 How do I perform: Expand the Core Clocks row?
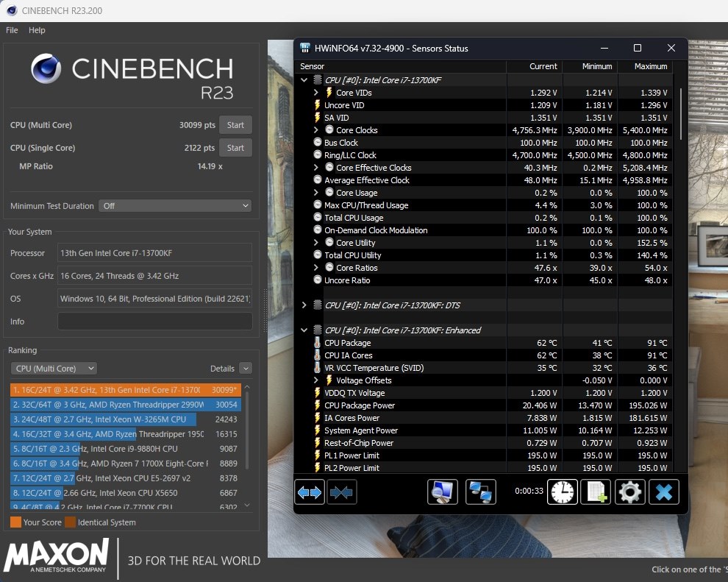point(315,130)
